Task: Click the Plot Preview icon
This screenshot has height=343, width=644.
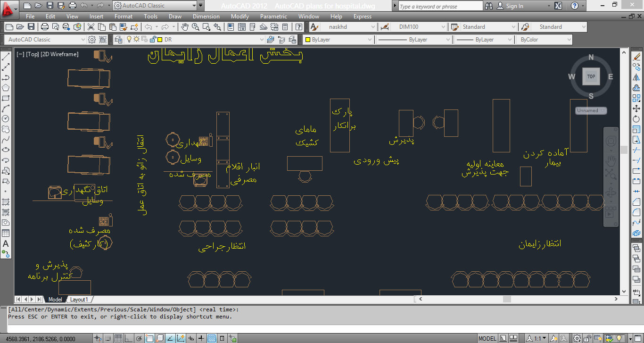Action: [56, 27]
